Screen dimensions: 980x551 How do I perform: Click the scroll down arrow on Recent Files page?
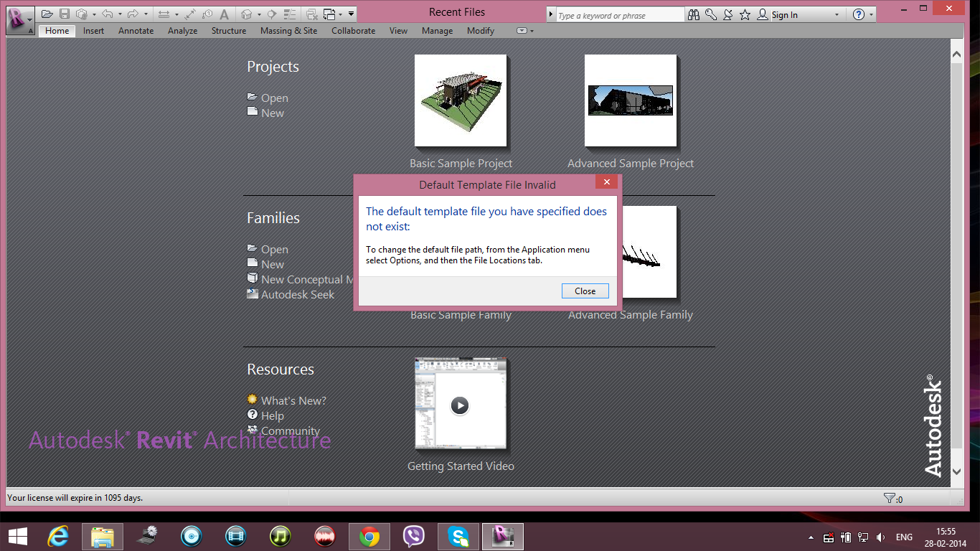(x=956, y=472)
